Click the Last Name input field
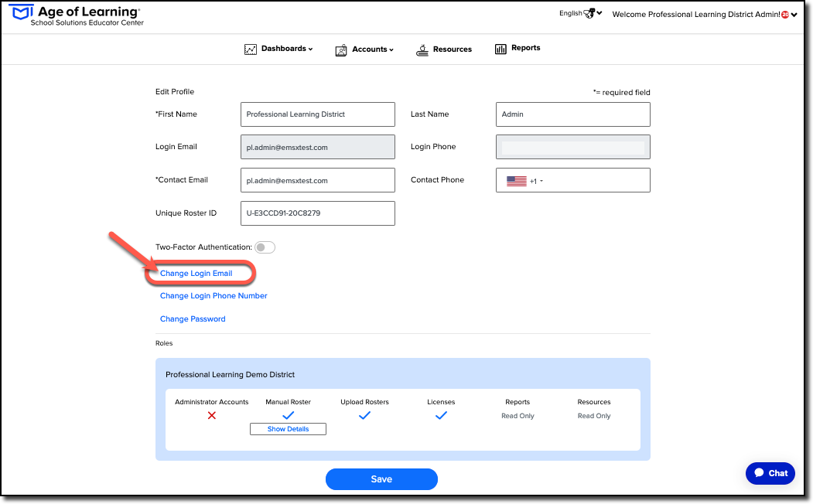 pos(573,114)
